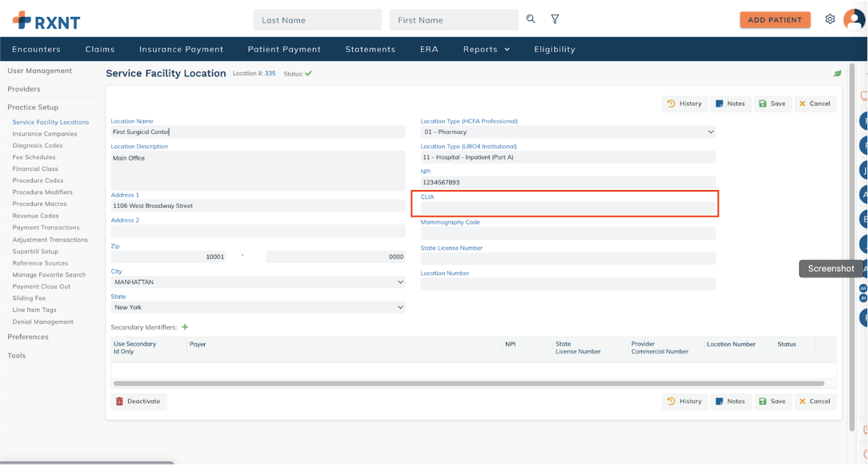
Task: Open the user profile avatar
Action: point(854,20)
